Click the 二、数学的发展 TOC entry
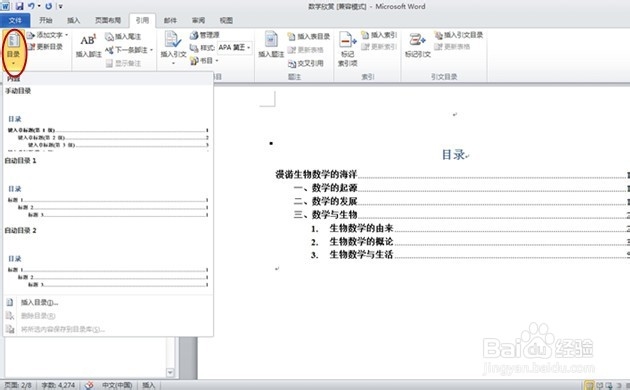 tap(461, 201)
